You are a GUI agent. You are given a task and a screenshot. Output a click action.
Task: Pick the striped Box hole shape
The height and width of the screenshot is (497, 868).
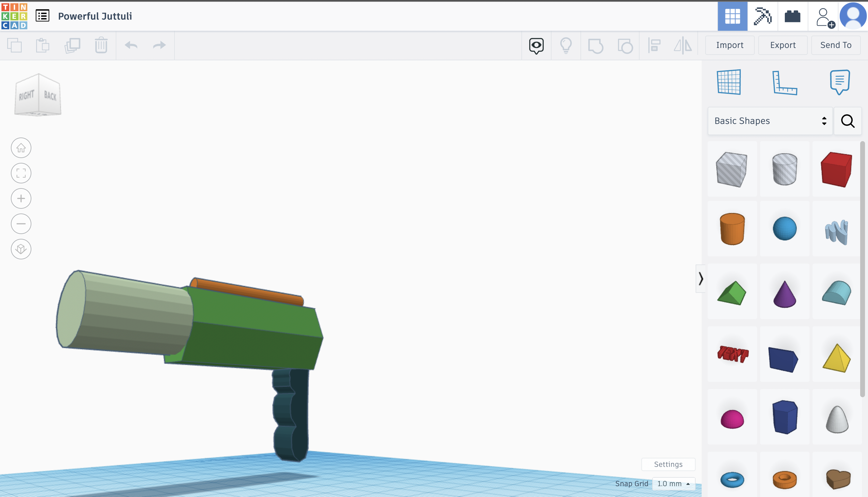click(x=731, y=169)
